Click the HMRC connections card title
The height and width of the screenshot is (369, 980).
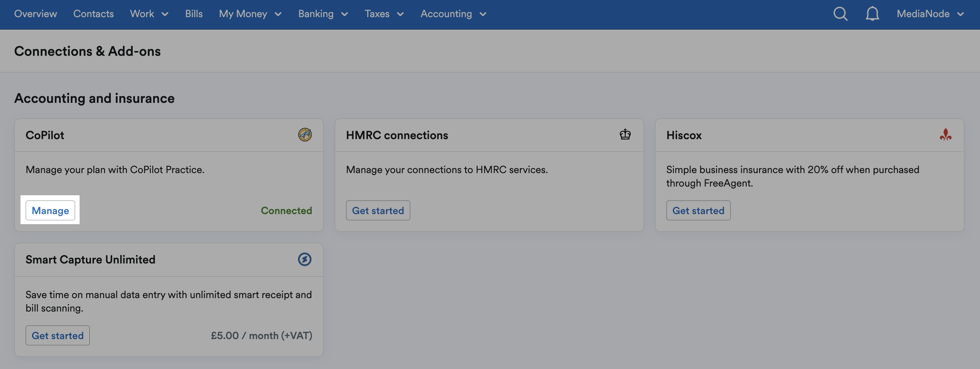397,135
